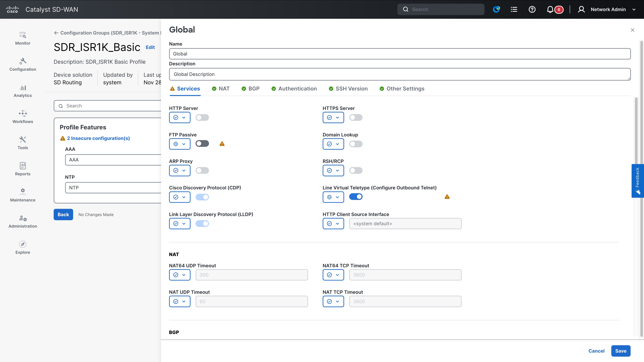This screenshot has width=644, height=362.
Task: Click the Save button
Action: [621, 351]
